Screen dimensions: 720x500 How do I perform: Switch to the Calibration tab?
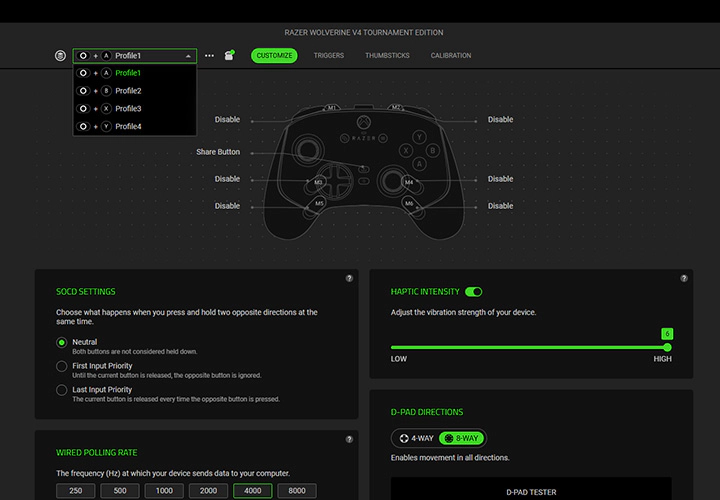pyautogui.click(x=451, y=56)
